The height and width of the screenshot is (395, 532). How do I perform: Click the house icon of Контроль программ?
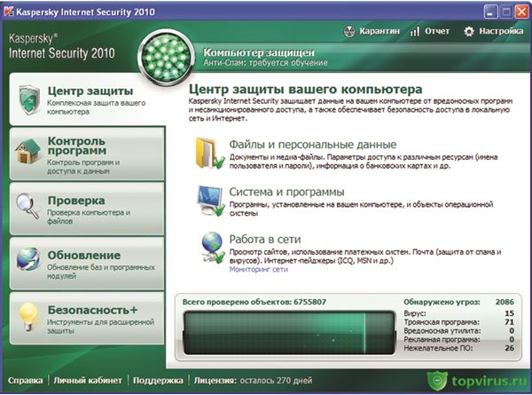pyautogui.click(x=27, y=152)
